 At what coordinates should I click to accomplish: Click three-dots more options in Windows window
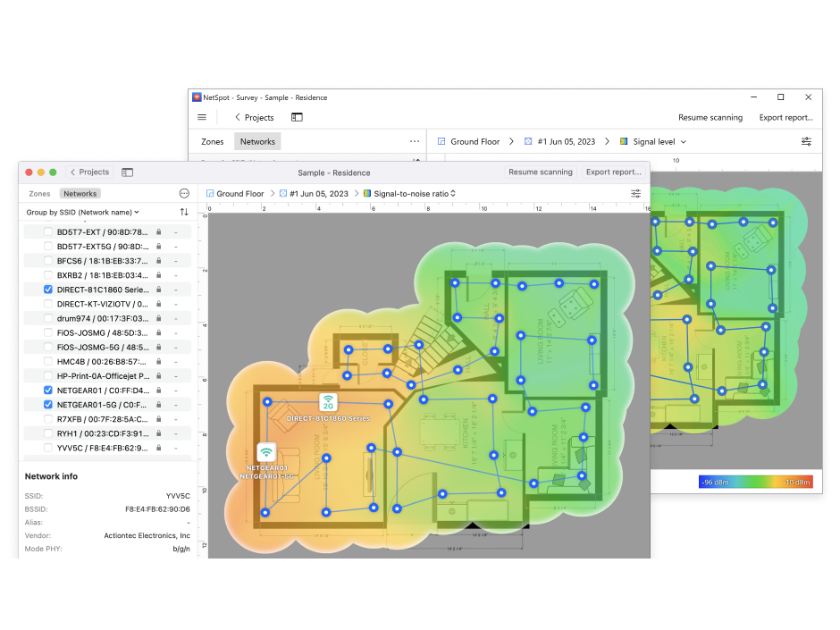click(x=415, y=141)
